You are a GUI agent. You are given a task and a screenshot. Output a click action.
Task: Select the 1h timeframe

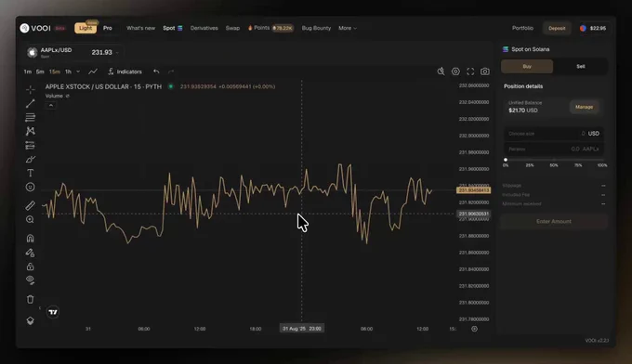coord(68,71)
